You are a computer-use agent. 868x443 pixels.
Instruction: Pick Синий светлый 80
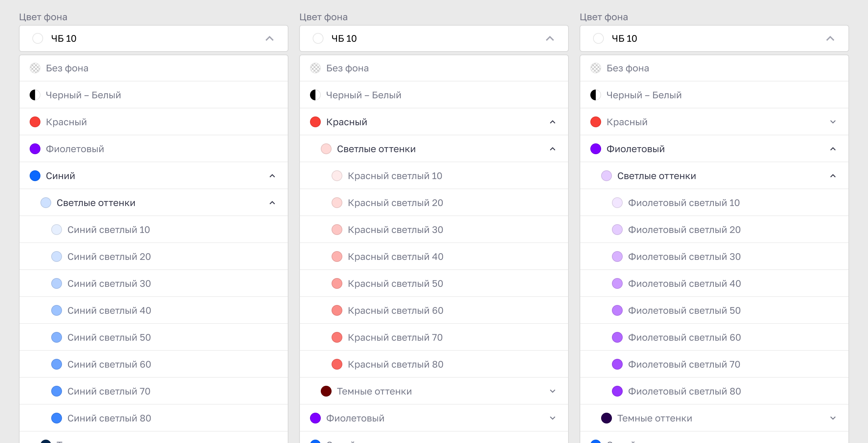154,418
